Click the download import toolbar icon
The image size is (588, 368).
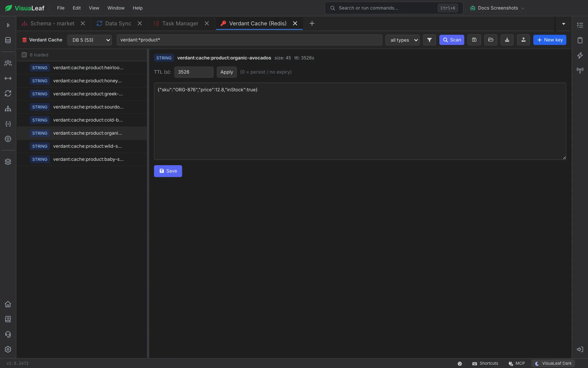507,40
